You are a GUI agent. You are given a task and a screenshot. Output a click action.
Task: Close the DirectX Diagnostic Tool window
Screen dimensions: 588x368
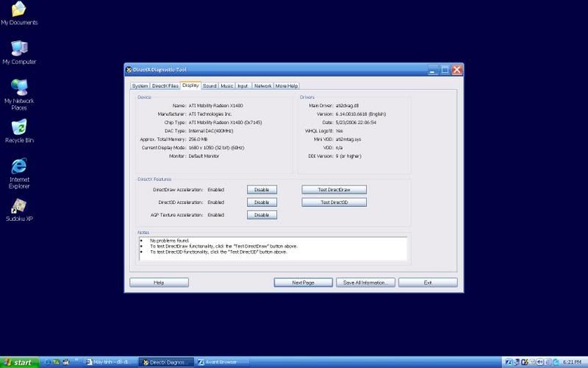456,70
